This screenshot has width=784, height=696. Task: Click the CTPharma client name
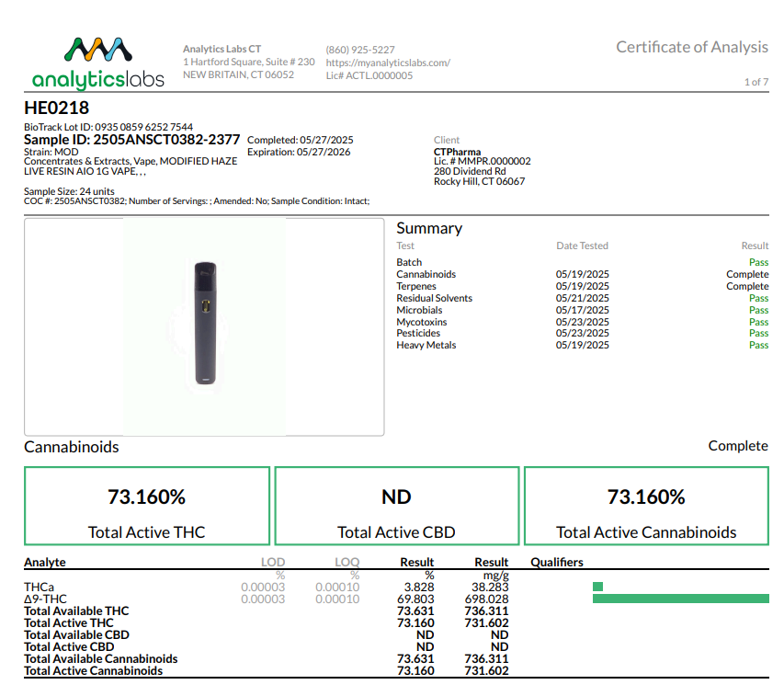click(x=457, y=152)
